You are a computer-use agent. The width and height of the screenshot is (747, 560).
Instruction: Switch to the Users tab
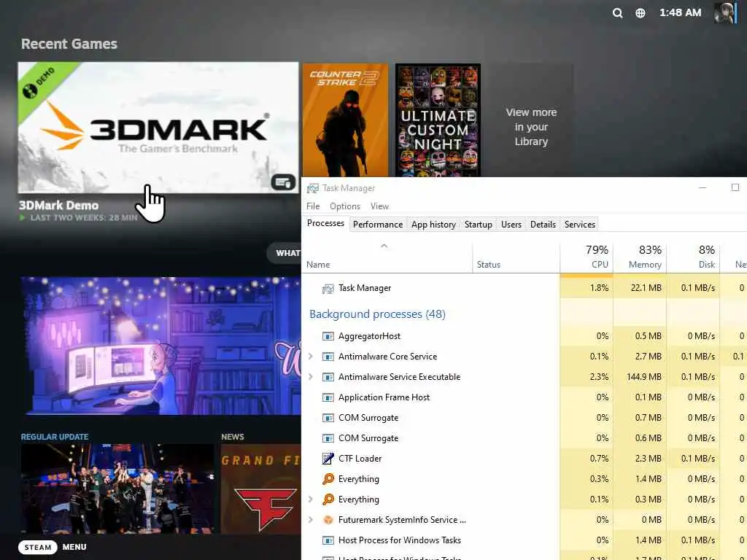point(511,225)
